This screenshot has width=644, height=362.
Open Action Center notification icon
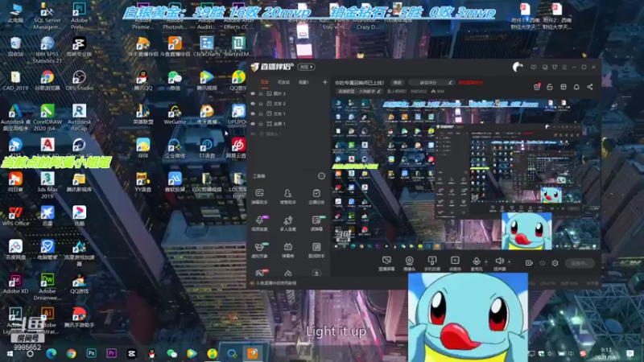pos(630,353)
